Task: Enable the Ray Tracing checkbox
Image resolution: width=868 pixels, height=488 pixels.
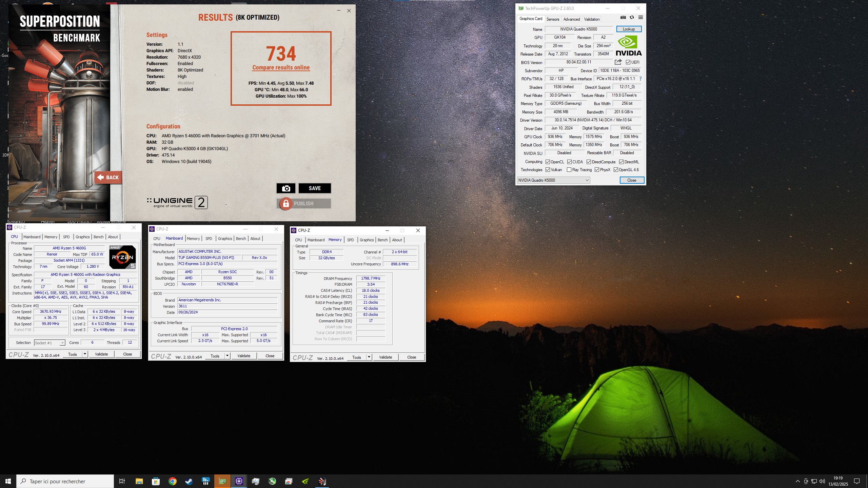Action: click(x=569, y=170)
